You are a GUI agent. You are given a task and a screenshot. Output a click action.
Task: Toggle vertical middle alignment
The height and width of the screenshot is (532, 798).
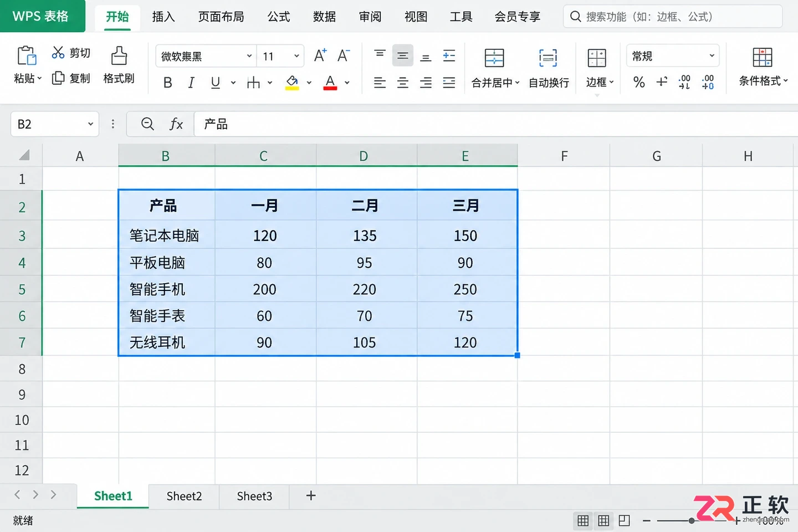pyautogui.click(x=403, y=55)
